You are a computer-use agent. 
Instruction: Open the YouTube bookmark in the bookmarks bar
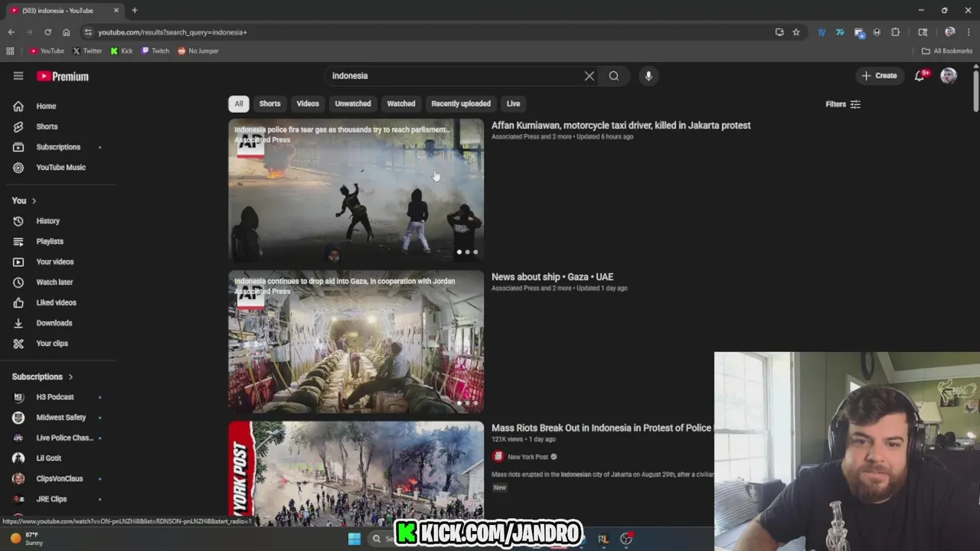tap(47, 51)
